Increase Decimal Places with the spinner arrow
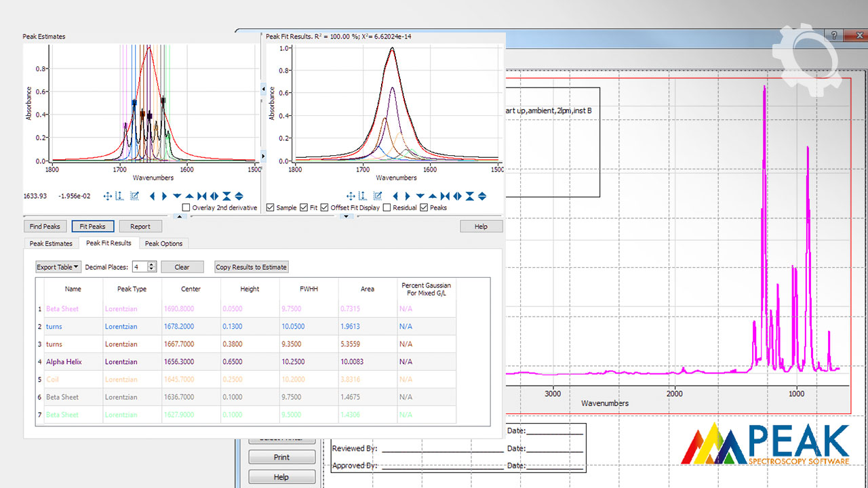Image resolution: width=868 pixels, height=488 pixels. [152, 264]
